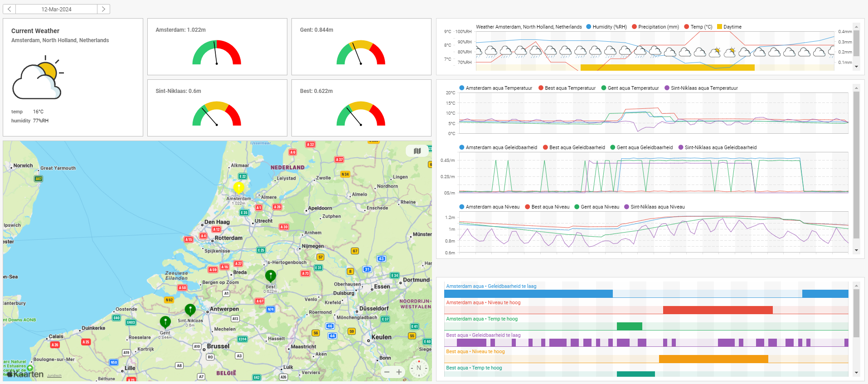Click the Best water level gauge
The height and width of the screenshot is (384, 868).
pyautogui.click(x=361, y=114)
